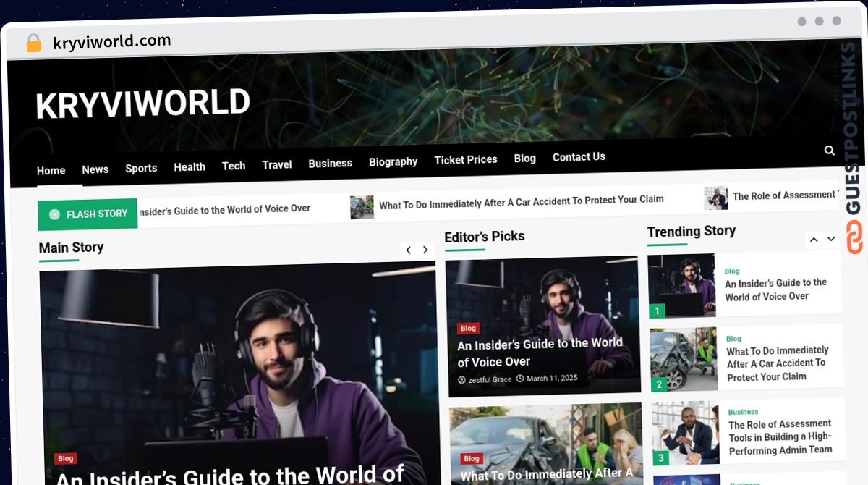Click the Trending Story section heading

coord(692,232)
